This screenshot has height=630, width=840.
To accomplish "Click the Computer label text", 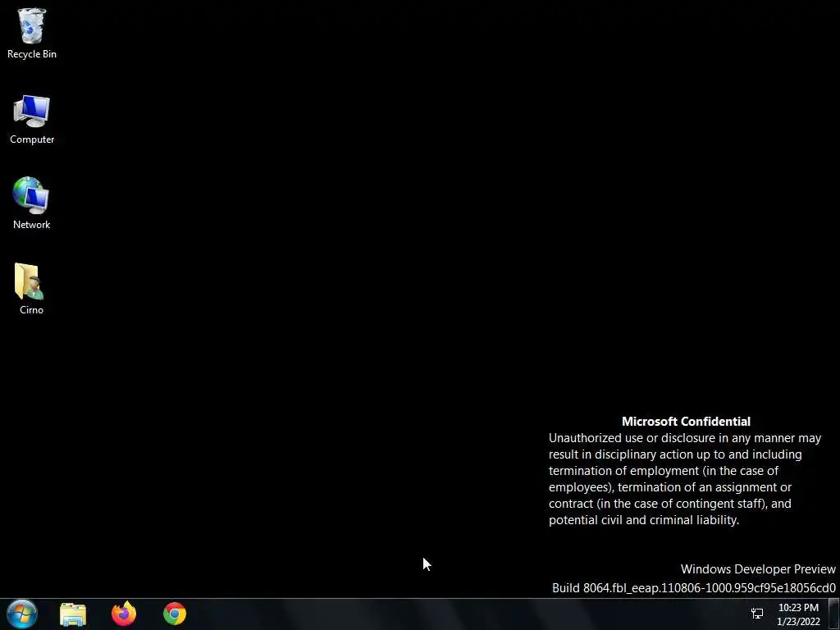I will pyautogui.click(x=32, y=139).
